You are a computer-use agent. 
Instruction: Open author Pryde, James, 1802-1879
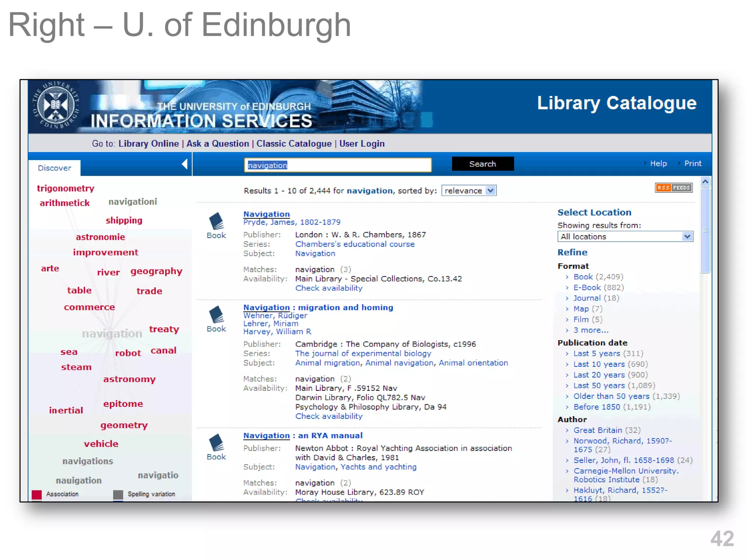coord(292,222)
